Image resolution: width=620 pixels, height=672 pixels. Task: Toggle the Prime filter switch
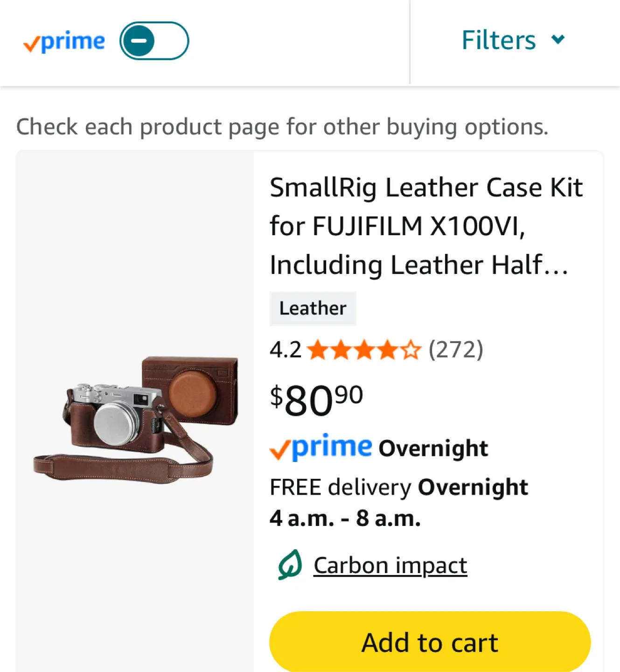click(154, 41)
